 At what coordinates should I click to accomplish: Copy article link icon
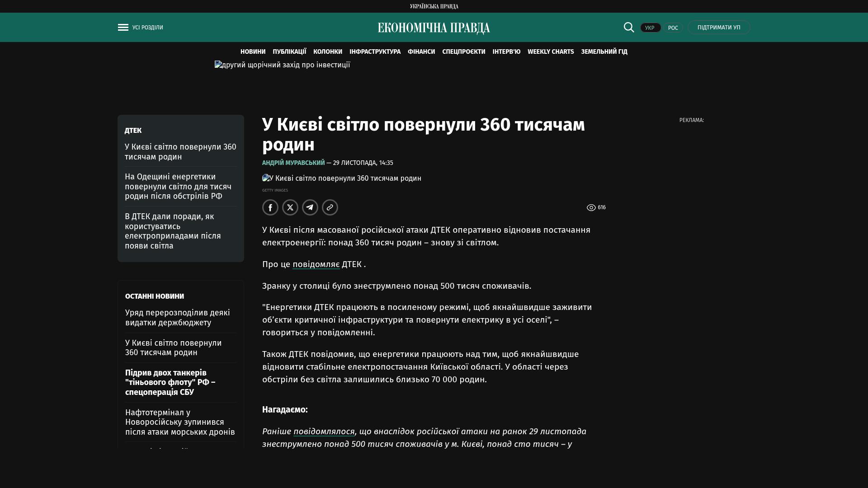(x=330, y=207)
